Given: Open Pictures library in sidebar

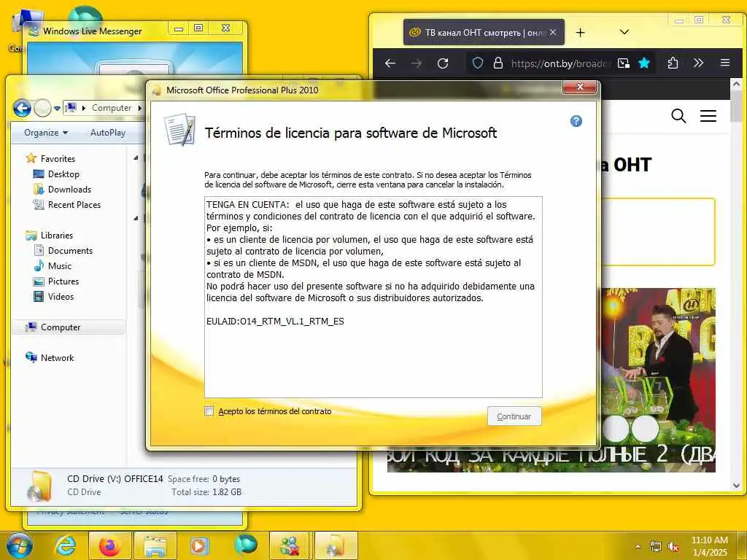Looking at the screenshot, I should point(63,281).
